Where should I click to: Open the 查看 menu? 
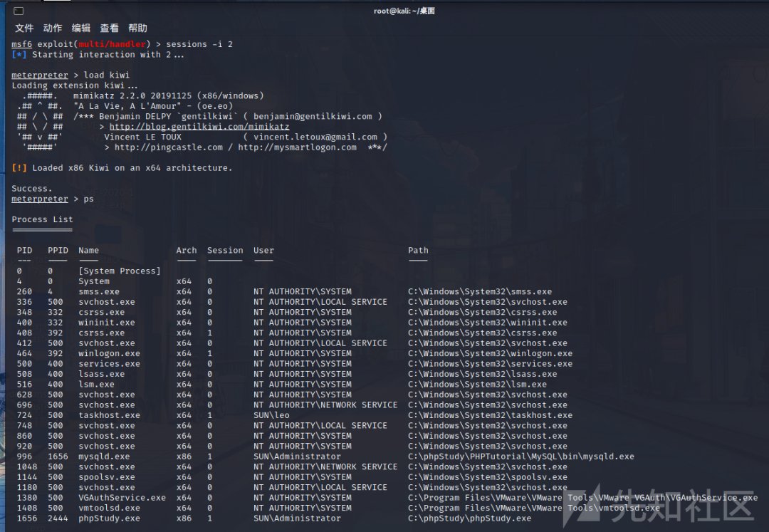pyautogui.click(x=110, y=28)
